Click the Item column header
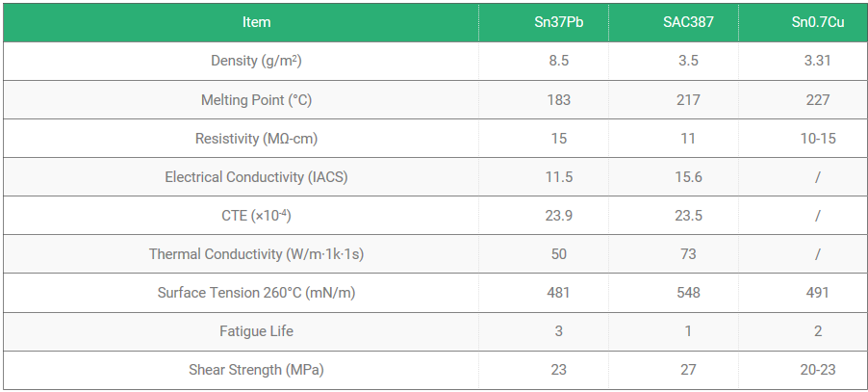868x392 pixels. point(256,23)
